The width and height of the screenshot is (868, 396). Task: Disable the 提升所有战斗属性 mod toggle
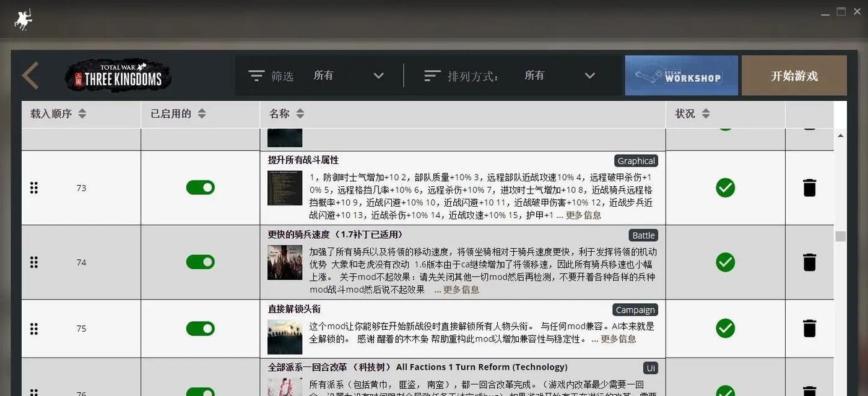[x=200, y=187]
